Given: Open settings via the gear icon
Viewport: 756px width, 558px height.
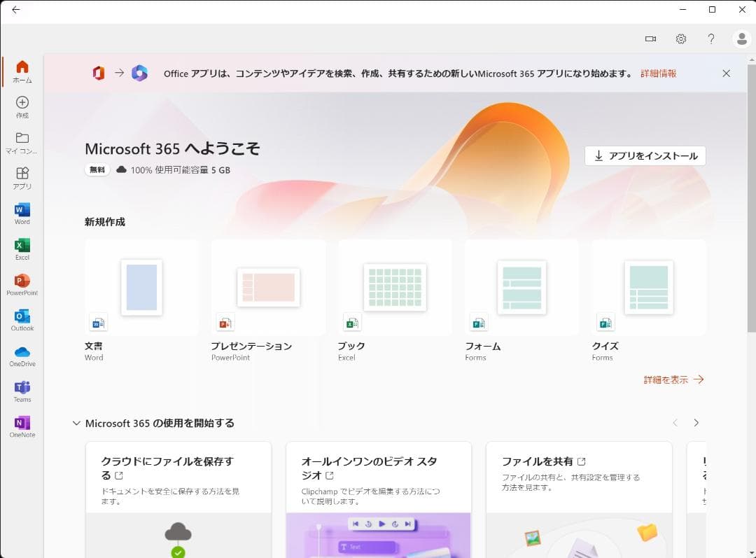Looking at the screenshot, I should (681, 39).
